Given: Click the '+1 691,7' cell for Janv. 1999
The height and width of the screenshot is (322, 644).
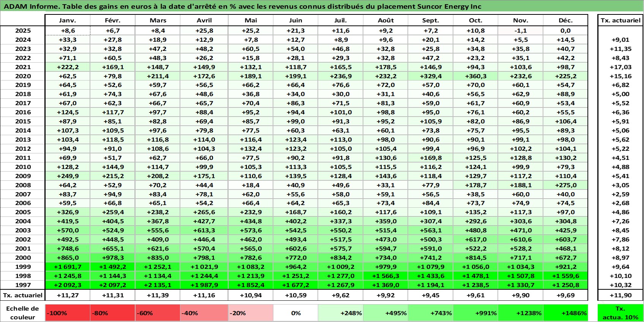Looking at the screenshot, I should tap(68, 267).
